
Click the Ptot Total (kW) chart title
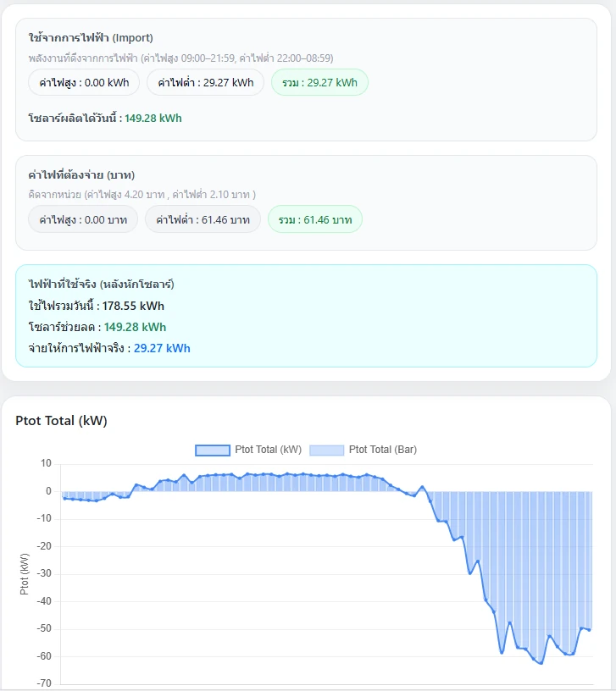61,420
